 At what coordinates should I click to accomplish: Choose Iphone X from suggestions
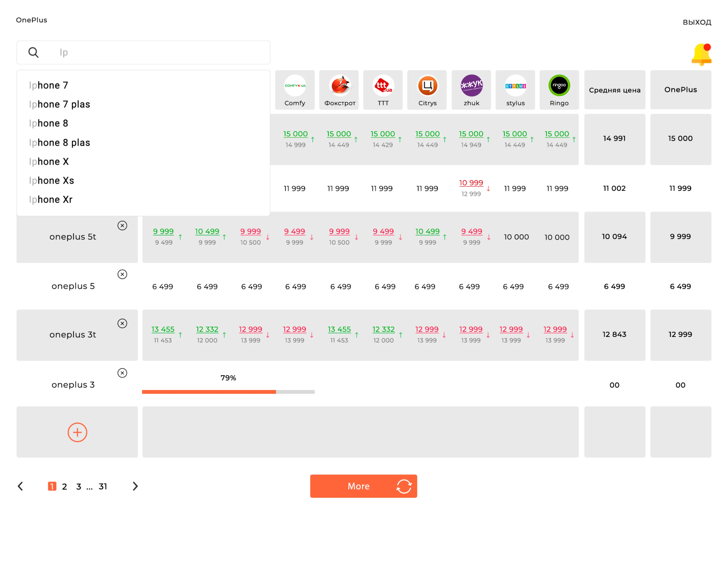tap(49, 161)
